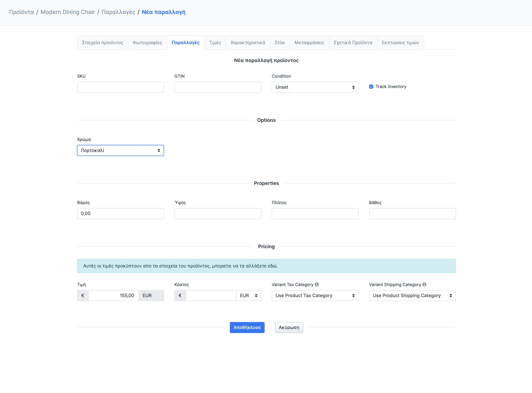Open the Στόκ tab
The image size is (532, 393).
click(x=280, y=43)
